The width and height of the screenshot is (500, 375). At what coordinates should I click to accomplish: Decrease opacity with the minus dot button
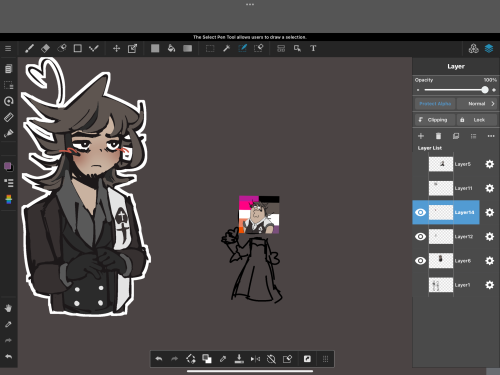click(x=418, y=90)
